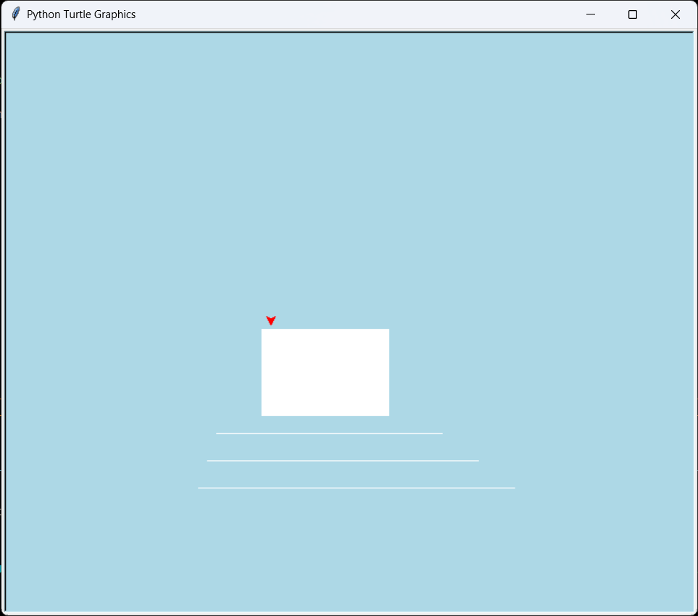Click the top-right corner of the white rectangle
Screen dimensions: 698x616
[x=389, y=330]
